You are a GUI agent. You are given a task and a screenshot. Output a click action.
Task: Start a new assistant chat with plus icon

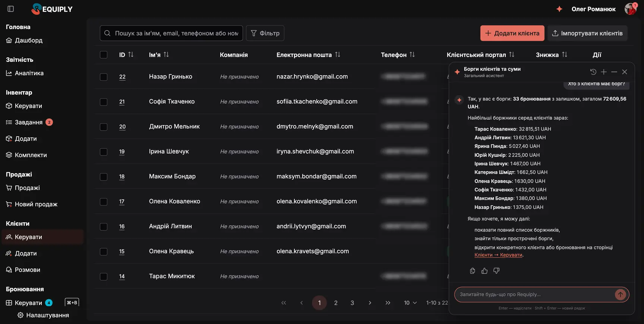pyautogui.click(x=604, y=72)
